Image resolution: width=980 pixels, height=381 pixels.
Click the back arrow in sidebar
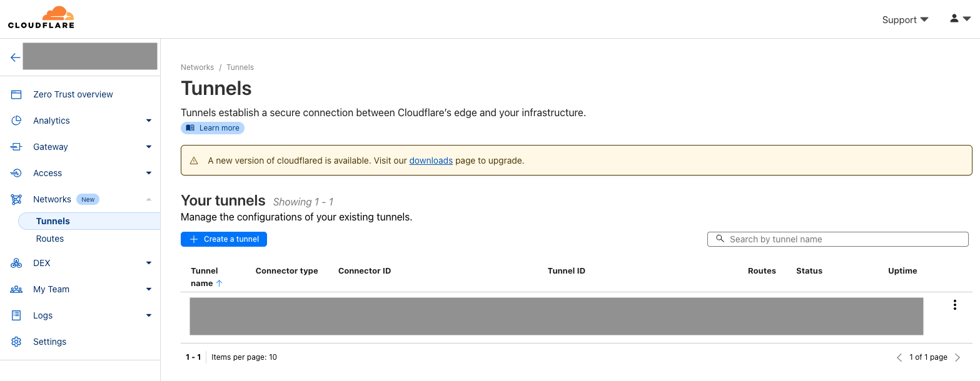click(15, 57)
